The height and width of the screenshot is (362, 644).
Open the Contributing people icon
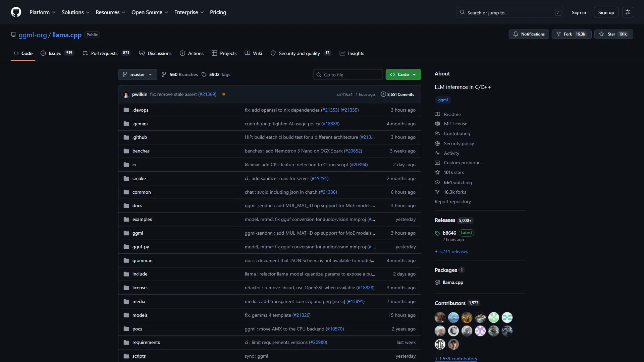click(x=437, y=133)
